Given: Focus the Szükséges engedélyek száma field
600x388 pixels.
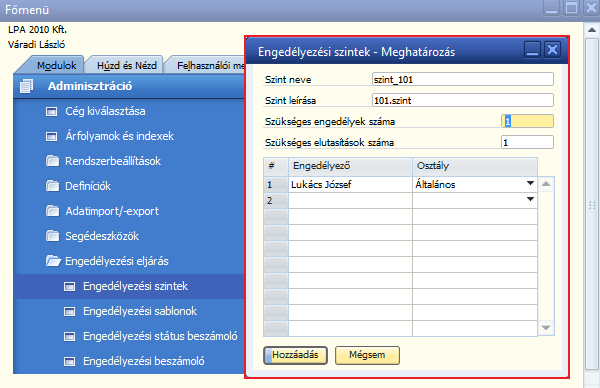Looking at the screenshot, I should pyautogui.click(x=527, y=121).
